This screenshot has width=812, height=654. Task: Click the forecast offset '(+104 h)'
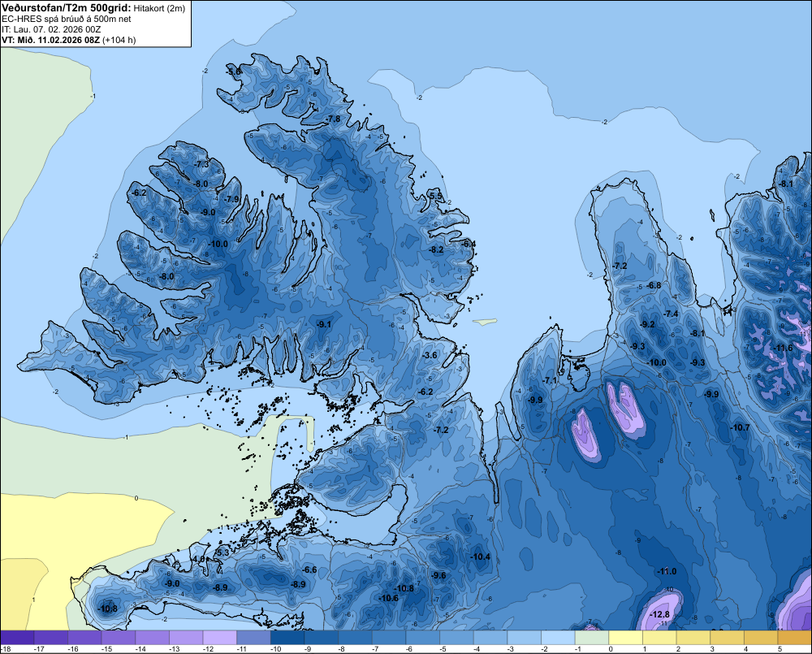(x=119, y=40)
